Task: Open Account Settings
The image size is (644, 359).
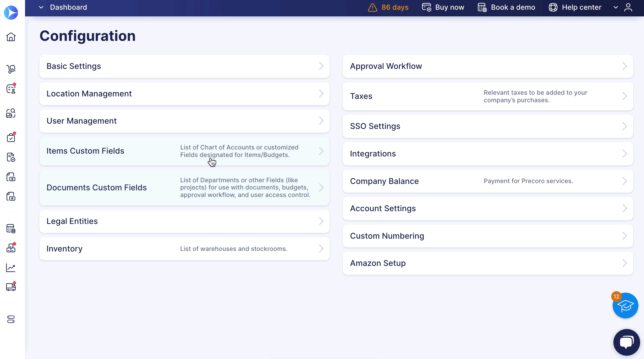Action: tap(488, 208)
